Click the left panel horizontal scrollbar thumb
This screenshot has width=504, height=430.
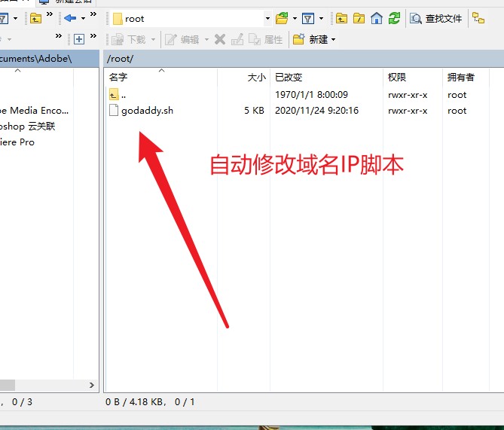click(x=8, y=385)
